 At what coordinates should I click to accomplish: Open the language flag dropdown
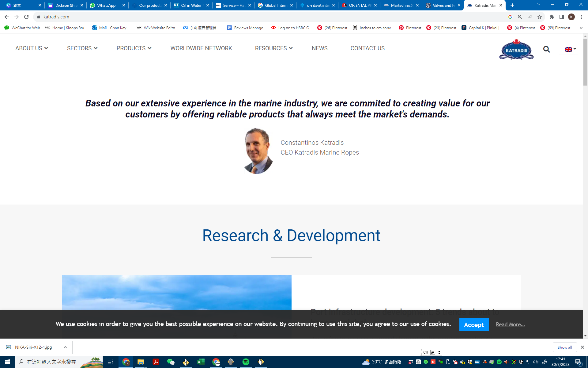tap(570, 49)
